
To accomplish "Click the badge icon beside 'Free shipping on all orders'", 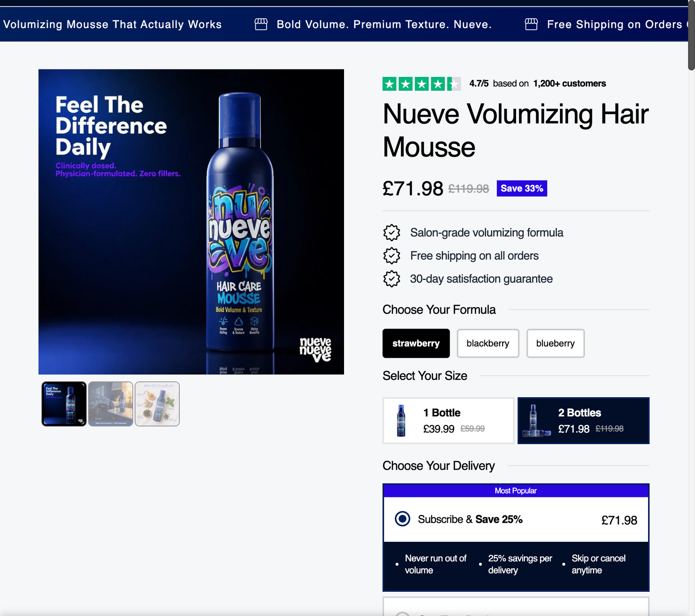I will pyautogui.click(x=392, y=256).
